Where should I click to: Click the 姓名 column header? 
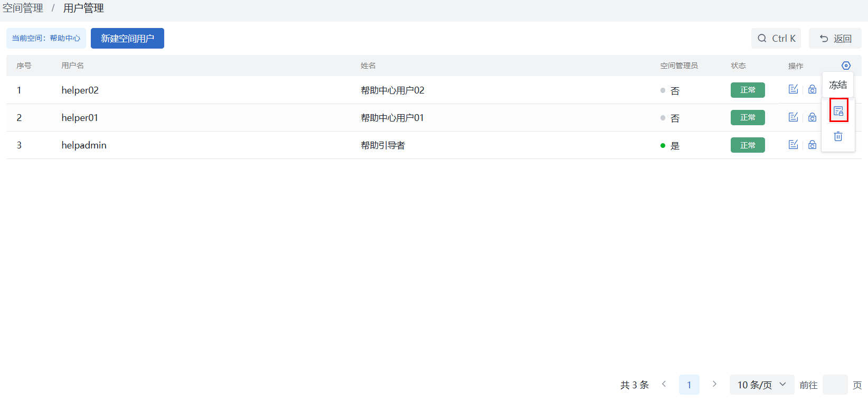click(x=368, y=66)
